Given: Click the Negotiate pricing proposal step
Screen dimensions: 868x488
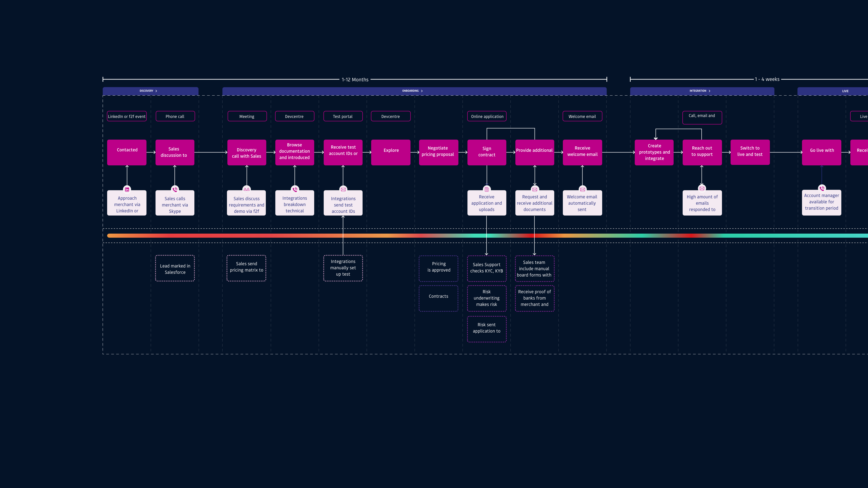Looking at the screenshot, I should (438, 152).
